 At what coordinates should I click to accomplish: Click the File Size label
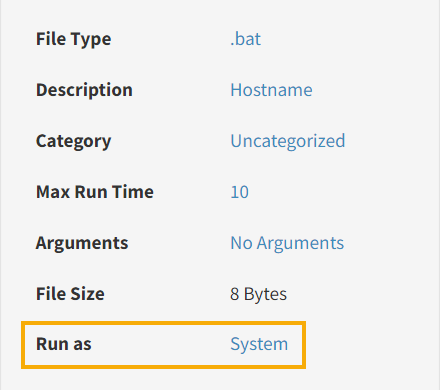[70, 294]
